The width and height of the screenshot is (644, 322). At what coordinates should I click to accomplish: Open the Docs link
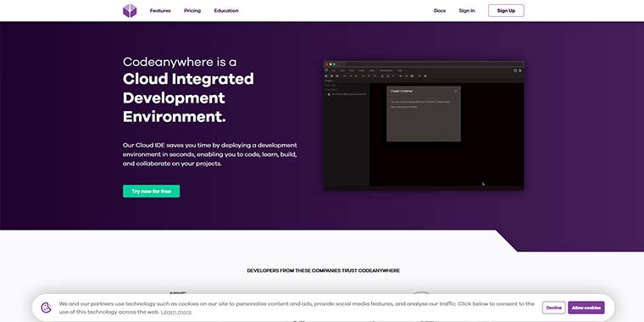pos(440,11)
